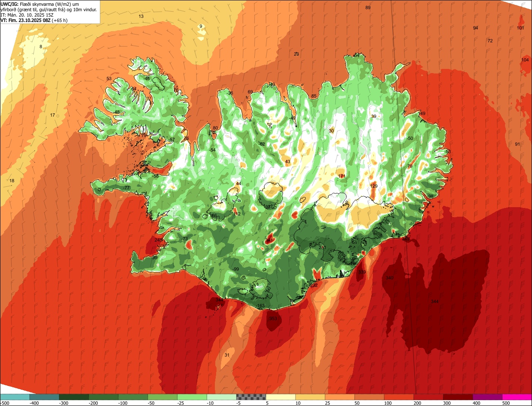This screenshot has height=406, width=532.
Task: Click the bright light green -25 swatch
Action: 192,397
